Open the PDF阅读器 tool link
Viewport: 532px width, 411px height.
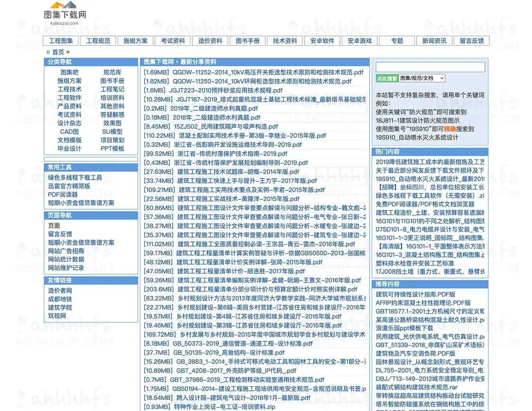63,194
